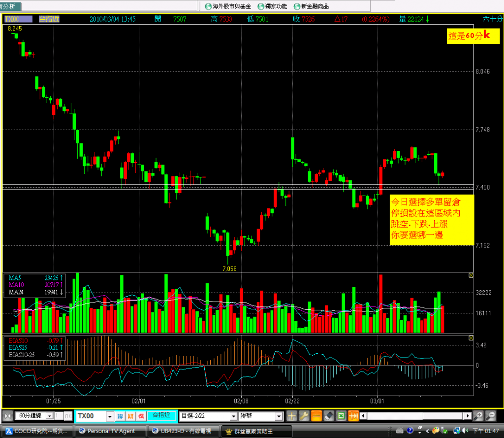Click the 這是60分k yellow note

473,36
